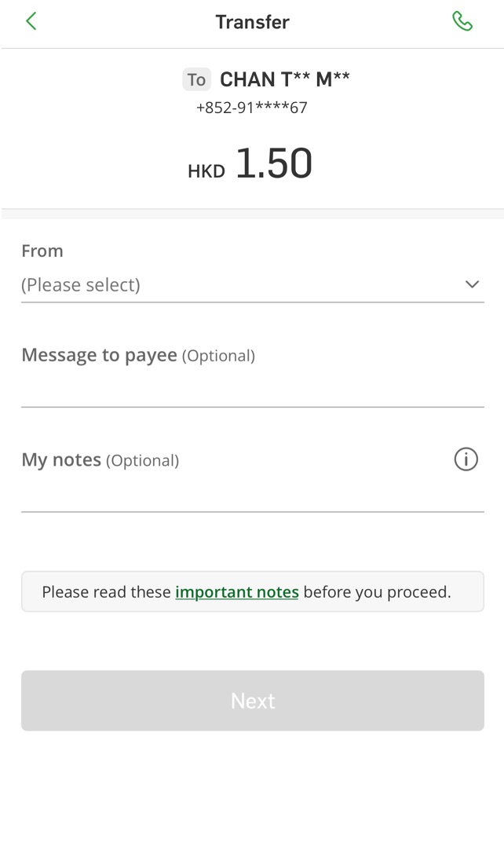
Task: Tap the 1.50 transfer amount
Action: pyautogui.click(x=274, y=163)
